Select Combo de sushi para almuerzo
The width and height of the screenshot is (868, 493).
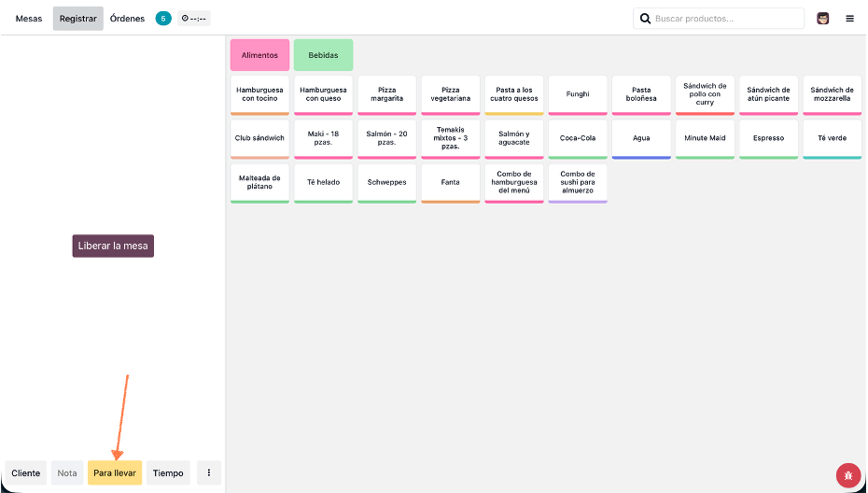(x=578, y=183)
